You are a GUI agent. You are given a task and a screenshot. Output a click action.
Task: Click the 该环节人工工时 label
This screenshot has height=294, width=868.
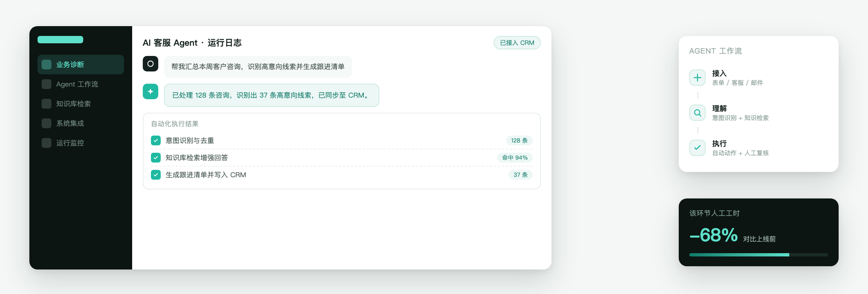714,213
